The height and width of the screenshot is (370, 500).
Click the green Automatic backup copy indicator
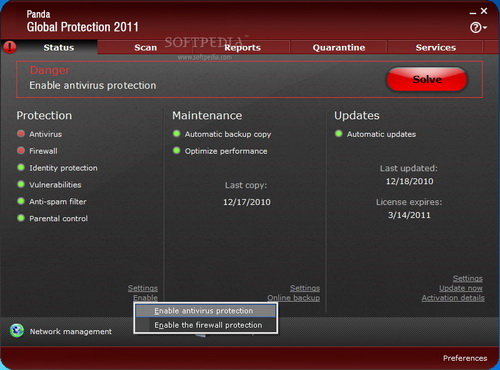[176, 134]
